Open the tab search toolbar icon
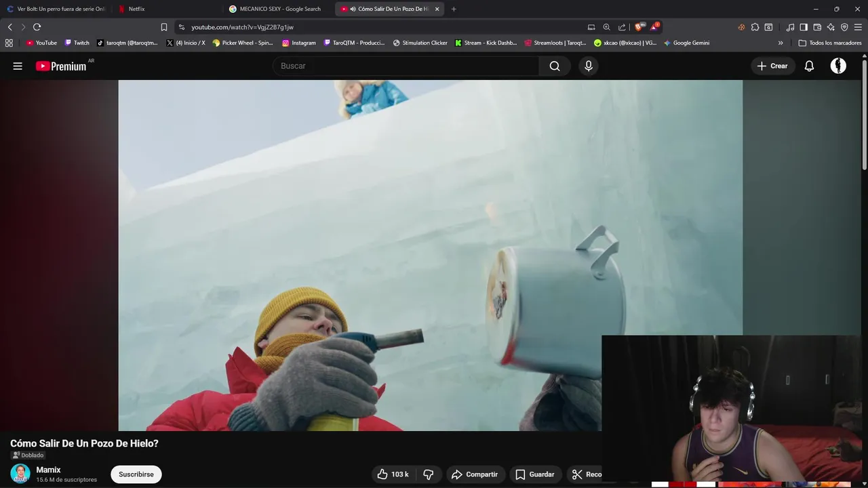Image resolution: width=868 pixels, height=488 pixels. pos(768,27)
